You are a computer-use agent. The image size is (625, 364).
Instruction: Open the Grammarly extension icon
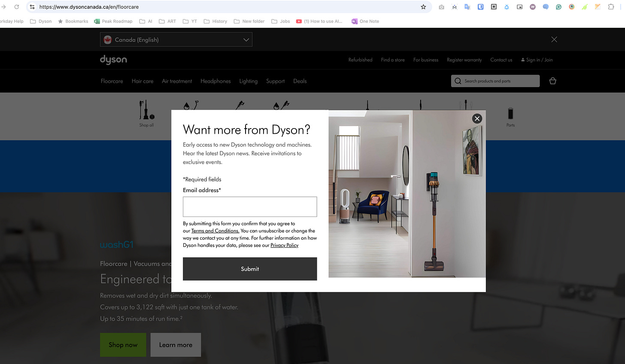(558, 7)
